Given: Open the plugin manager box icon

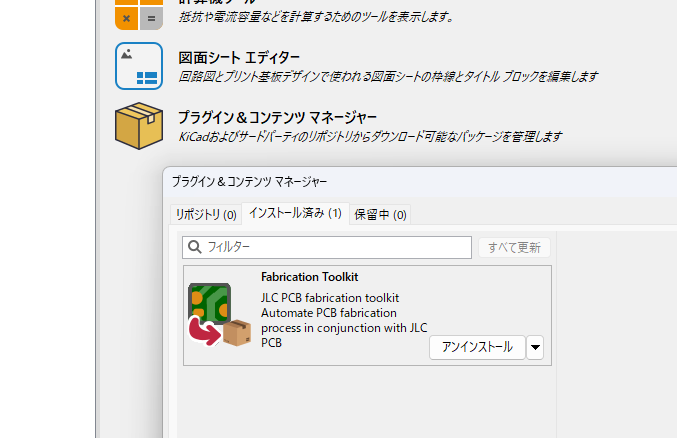Looking at the screenshot, I should (x=139, y=126).
